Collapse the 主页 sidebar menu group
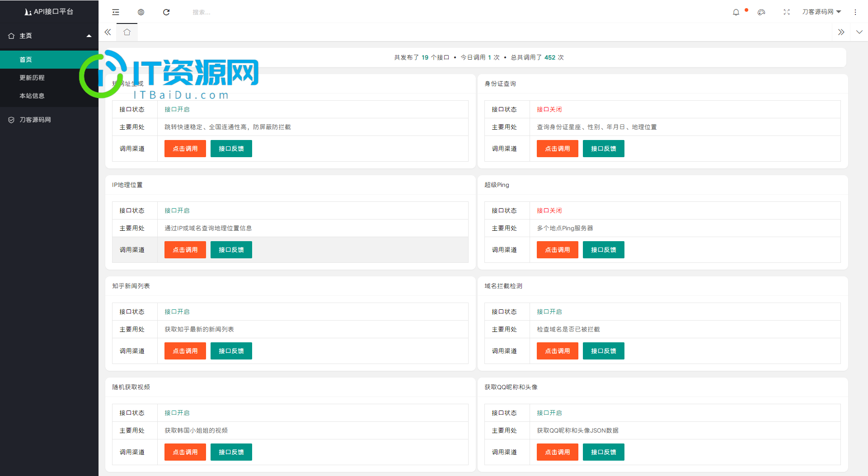This screenshot has height=476, width=868. [49, 36]
